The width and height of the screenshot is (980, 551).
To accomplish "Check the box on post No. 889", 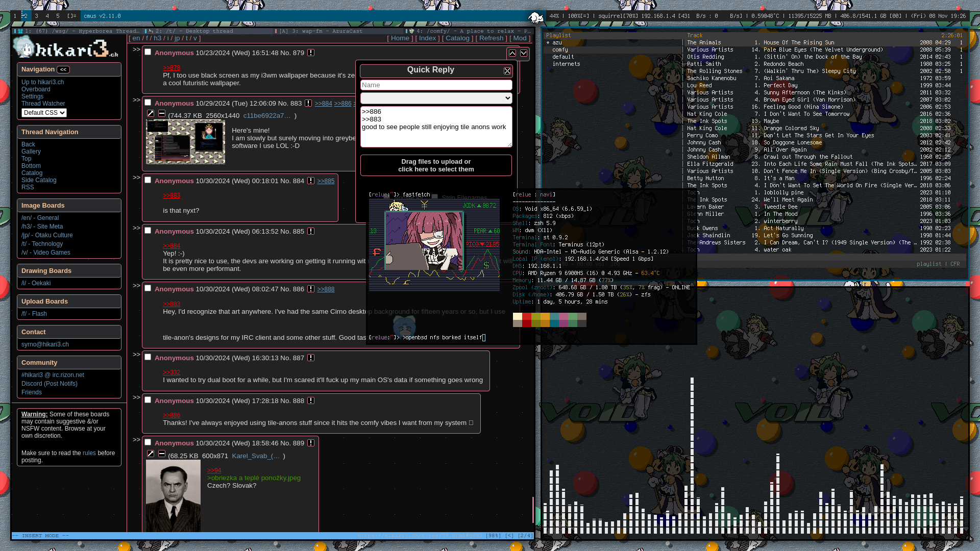I will pyautogui.click(x=148, y=442).
